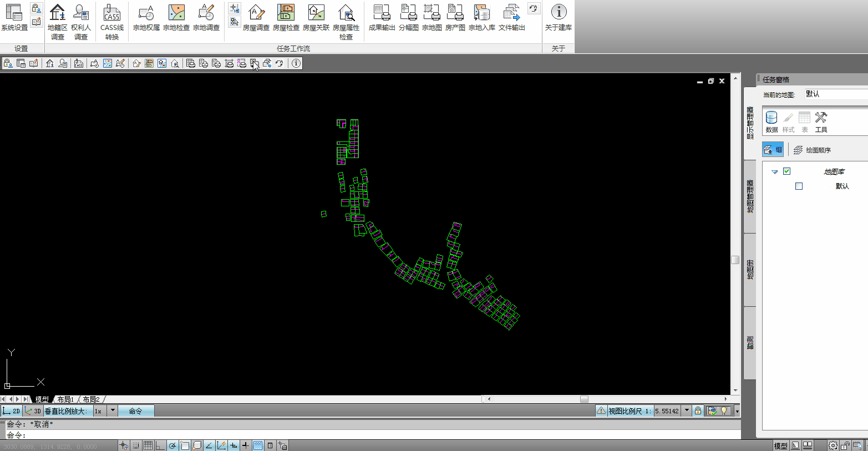Open the 视图比例尺 dropdown arrow

coord(687,411)
